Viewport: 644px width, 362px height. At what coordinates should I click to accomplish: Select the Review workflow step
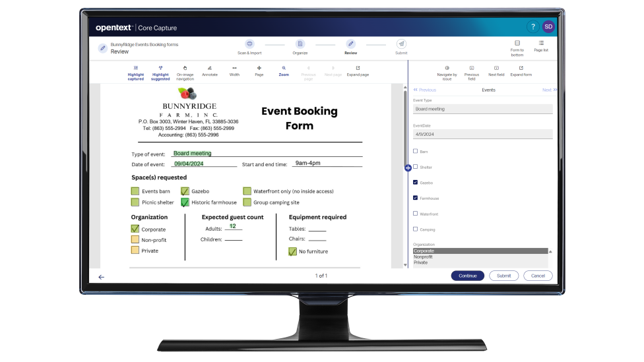coord(351,47)
